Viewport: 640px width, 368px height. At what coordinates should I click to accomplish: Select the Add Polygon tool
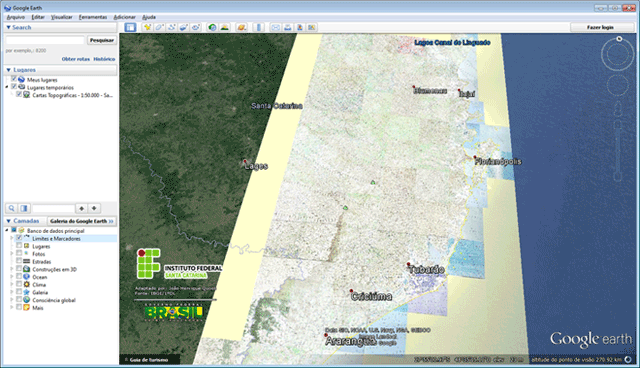pos(159,27)
